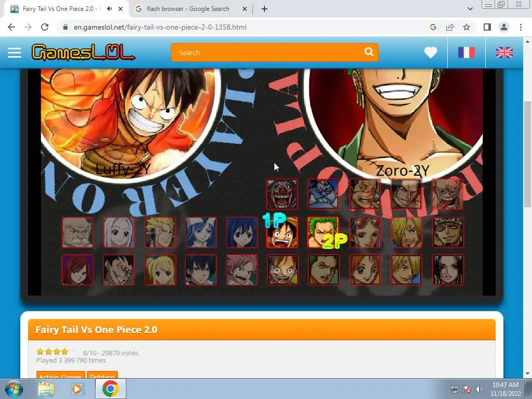The height and width of the screenshot is (399, 532).
Task: Switch to flash browser Google Search tab
Action: (x=188, y=9)
